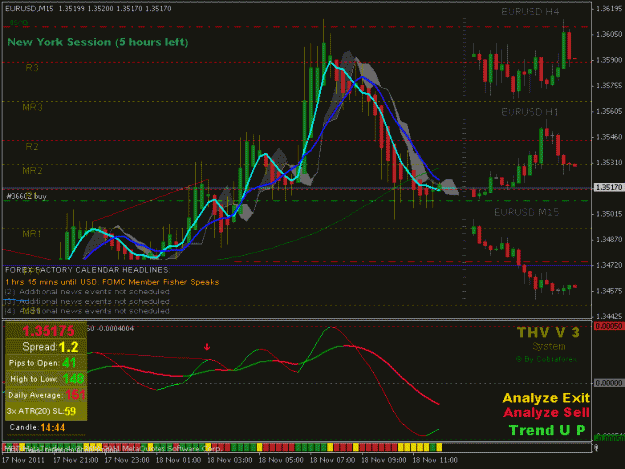Screen dimensions: 625x469
Task: Select the R3 pivot level label
Action: tap(32, 68)
